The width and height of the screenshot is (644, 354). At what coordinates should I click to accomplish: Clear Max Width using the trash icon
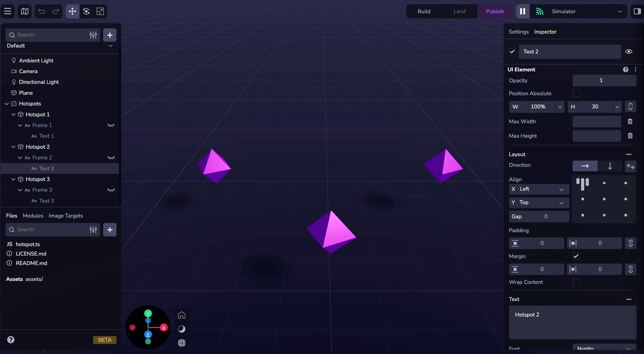630,122
